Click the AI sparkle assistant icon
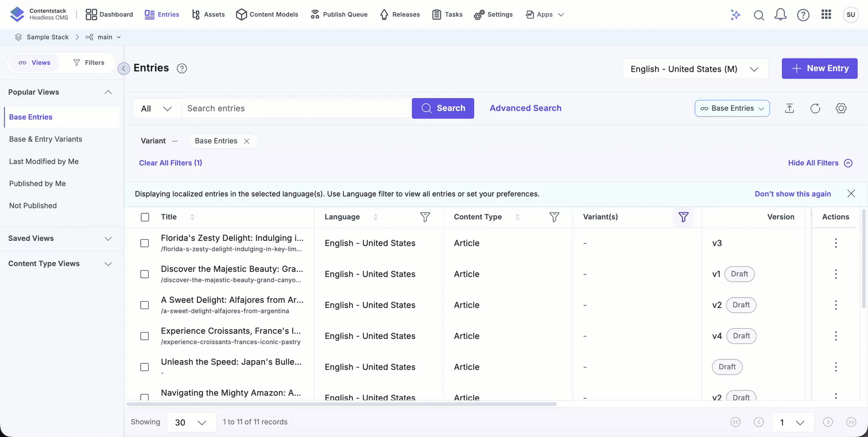This screenshot has width=868, height=437. tap(735, 15)
